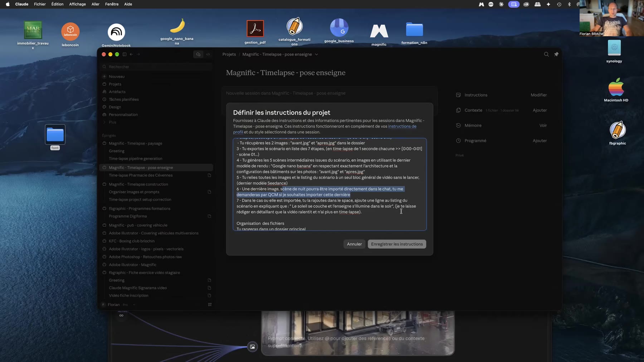
Task: Expand the Plus section in sidebar
Action: tap(112, 122)
